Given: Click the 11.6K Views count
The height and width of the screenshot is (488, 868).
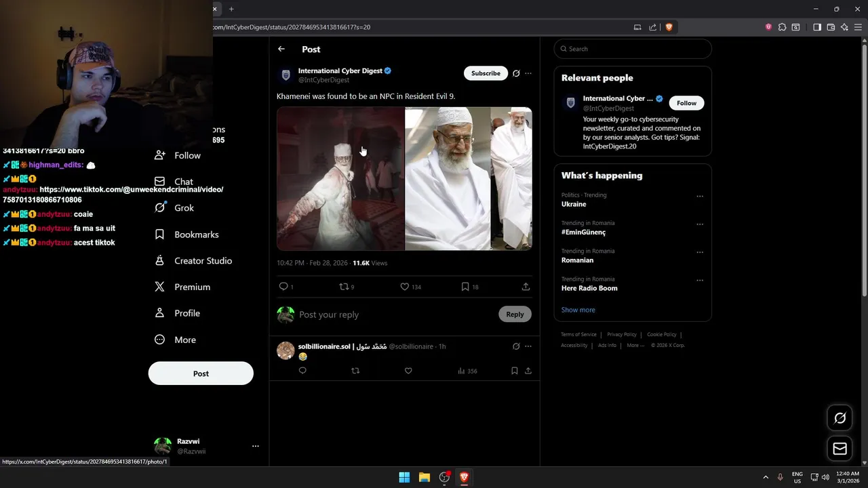Looking at the screenshot, I should tap(370, 263).
